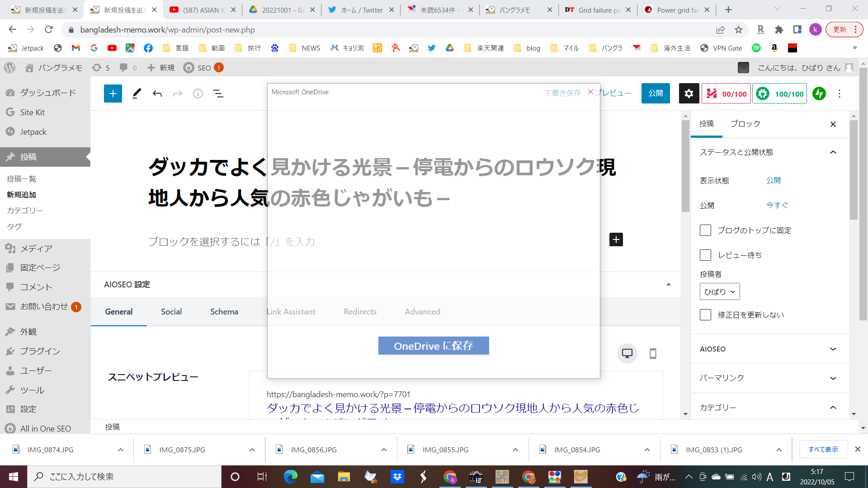Open the IMG_0856.JPG download options chevron
868x488 pixels.
(x=384, y=450)
